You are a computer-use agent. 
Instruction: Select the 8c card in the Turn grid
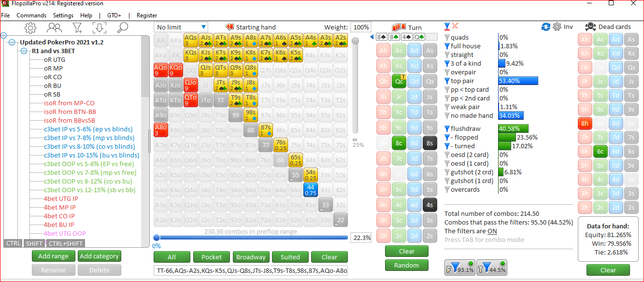pos(399,143)
